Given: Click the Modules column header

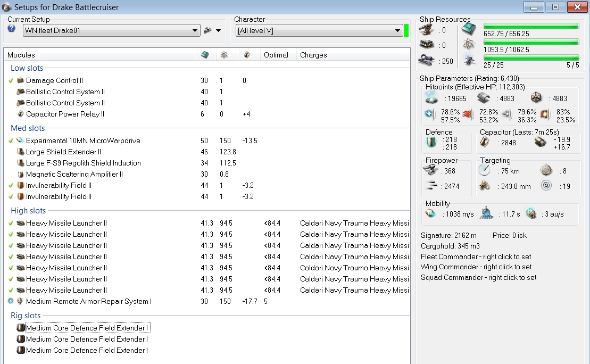Looking at the screenshot, I should click(21, 55).
